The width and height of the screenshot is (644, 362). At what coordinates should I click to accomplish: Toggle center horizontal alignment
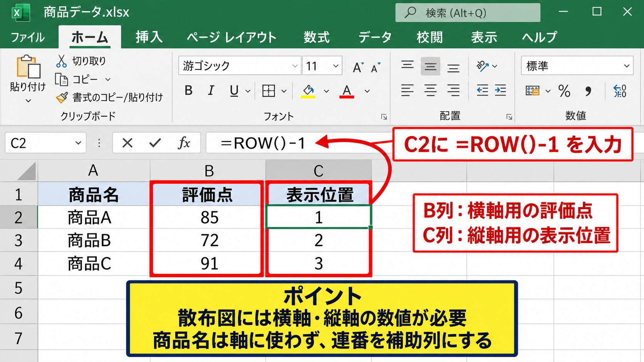coord(430,90)
